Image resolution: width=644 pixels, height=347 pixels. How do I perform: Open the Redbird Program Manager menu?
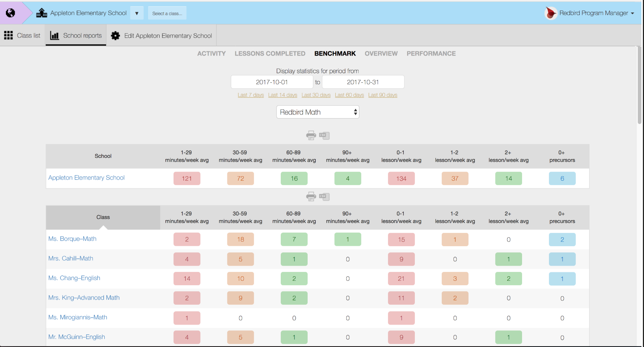coord(597,13)
